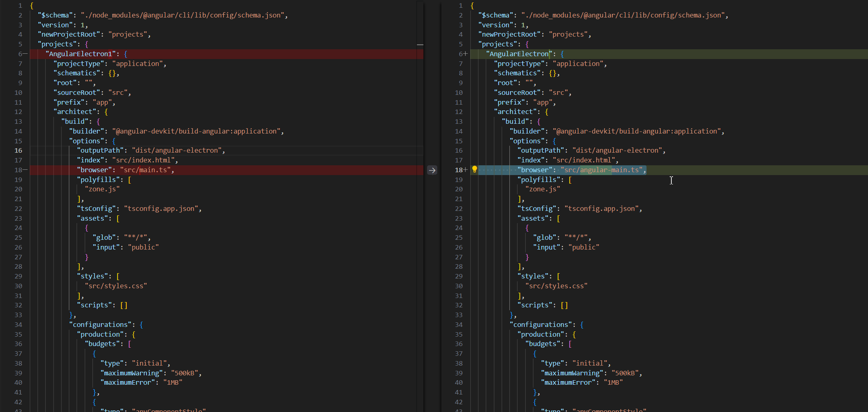Click the removed "AngularElectron1" key in left pane

click(80, 54)
